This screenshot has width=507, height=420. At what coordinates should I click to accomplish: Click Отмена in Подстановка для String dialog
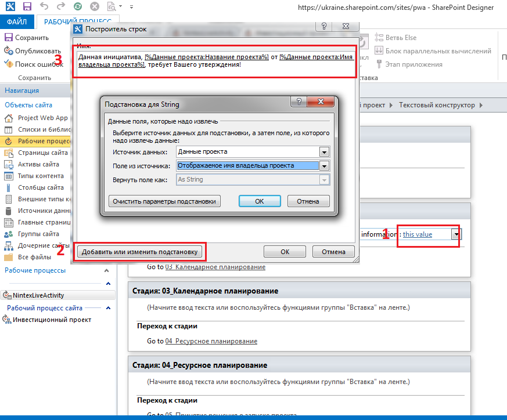pyautogui.click(x=308, y=201)
